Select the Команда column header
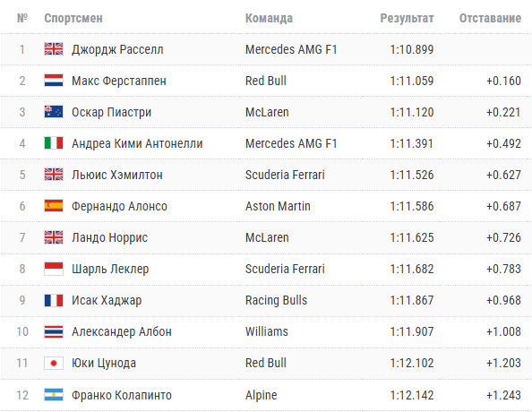Image resolution: width=532 pixels, height=412 pixels. 269,18
